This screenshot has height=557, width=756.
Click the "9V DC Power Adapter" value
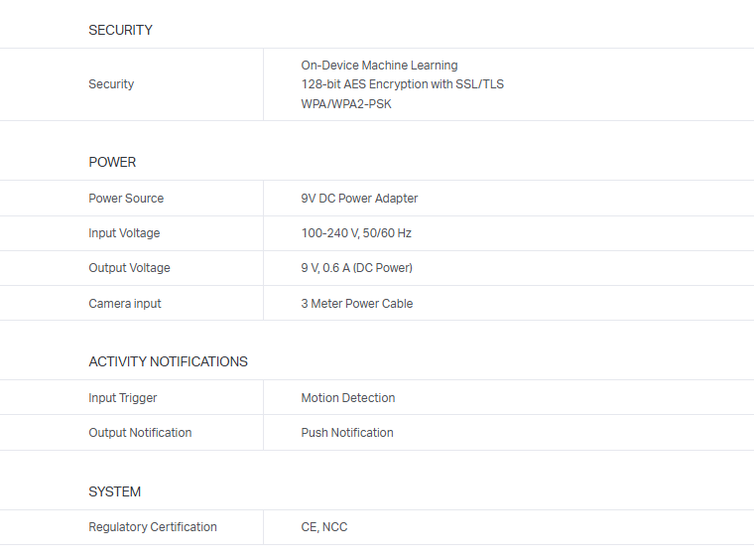coord(359,199)
